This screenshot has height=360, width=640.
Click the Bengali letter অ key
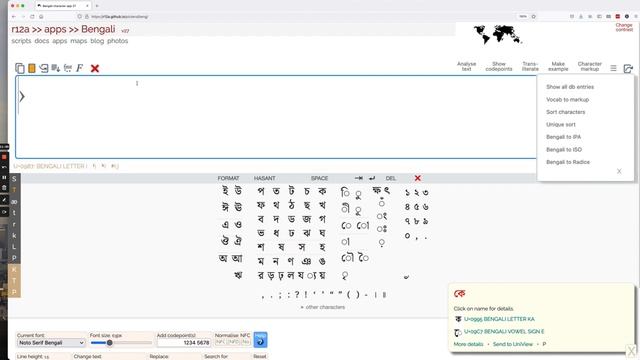[223, 258]
